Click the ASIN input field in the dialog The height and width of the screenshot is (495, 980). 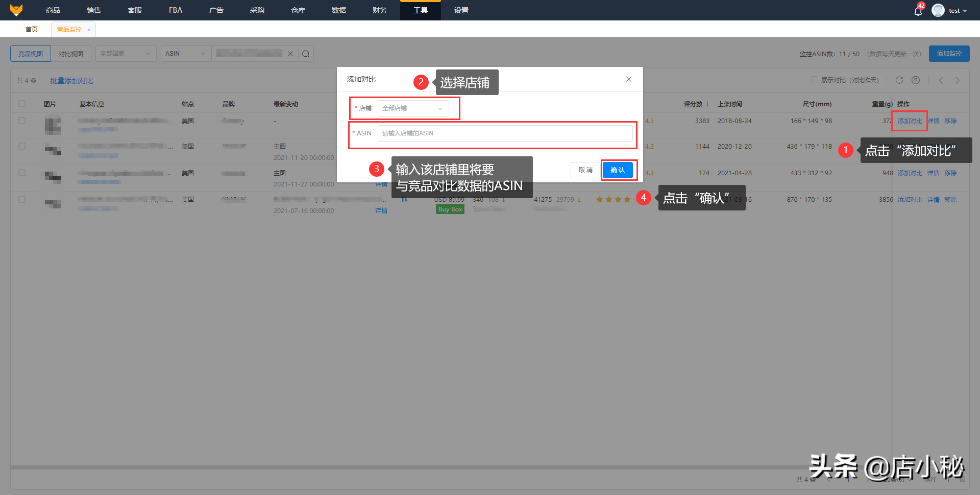tap(505, 133)
